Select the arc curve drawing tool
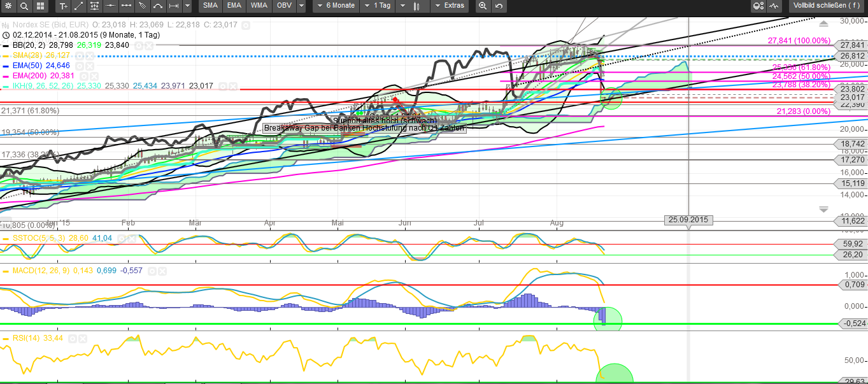This screenshot has height=384, width=868. tap(157, 6)
